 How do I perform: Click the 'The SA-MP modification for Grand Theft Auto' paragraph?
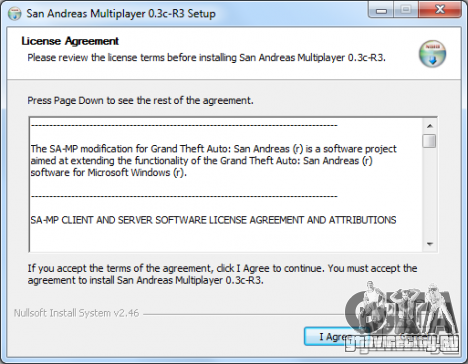click(213, 160)
